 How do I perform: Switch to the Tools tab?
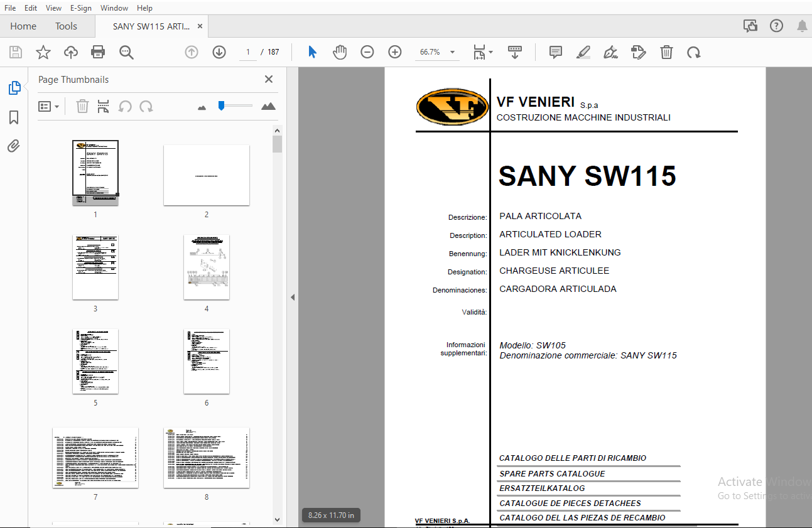(x=66, y=26)
